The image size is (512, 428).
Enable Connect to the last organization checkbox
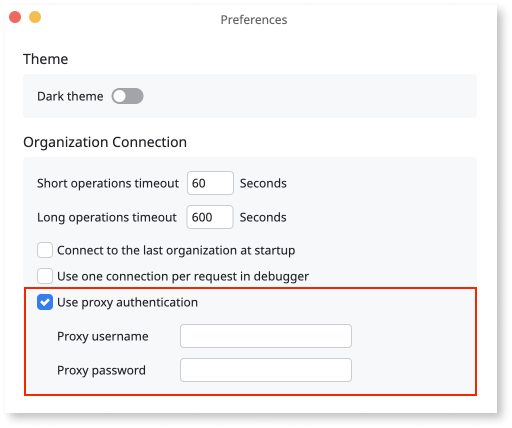pos(45,250)
